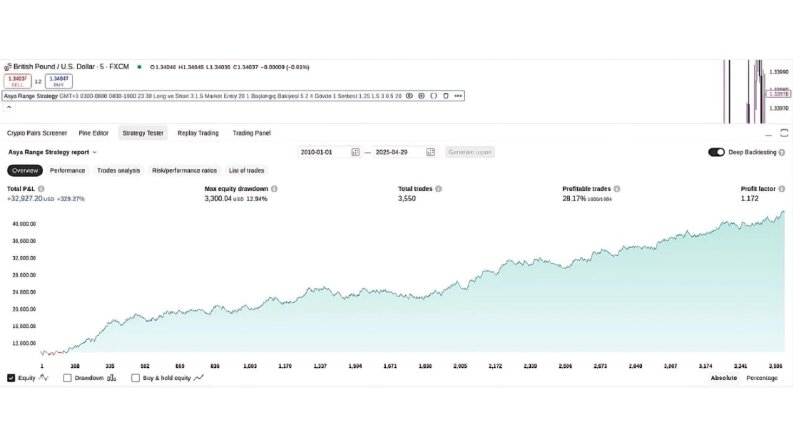Click the spread value between SELL and BUY
The image size is (793, 446).
[x=38, y=81]
